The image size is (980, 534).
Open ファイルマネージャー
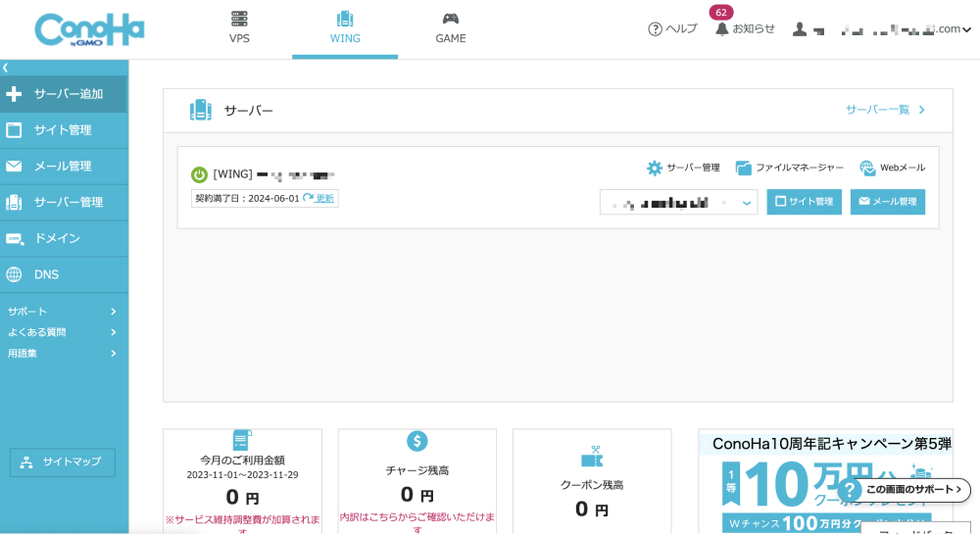point(789,168)
